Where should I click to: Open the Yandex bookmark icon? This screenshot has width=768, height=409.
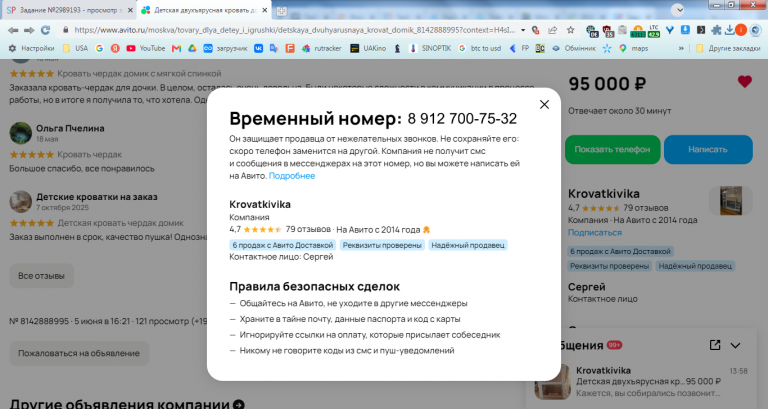pos(115,48)
